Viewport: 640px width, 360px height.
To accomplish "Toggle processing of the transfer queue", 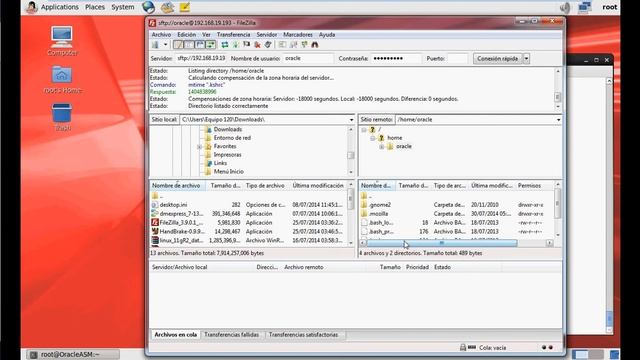I will (x=236, y=45).
